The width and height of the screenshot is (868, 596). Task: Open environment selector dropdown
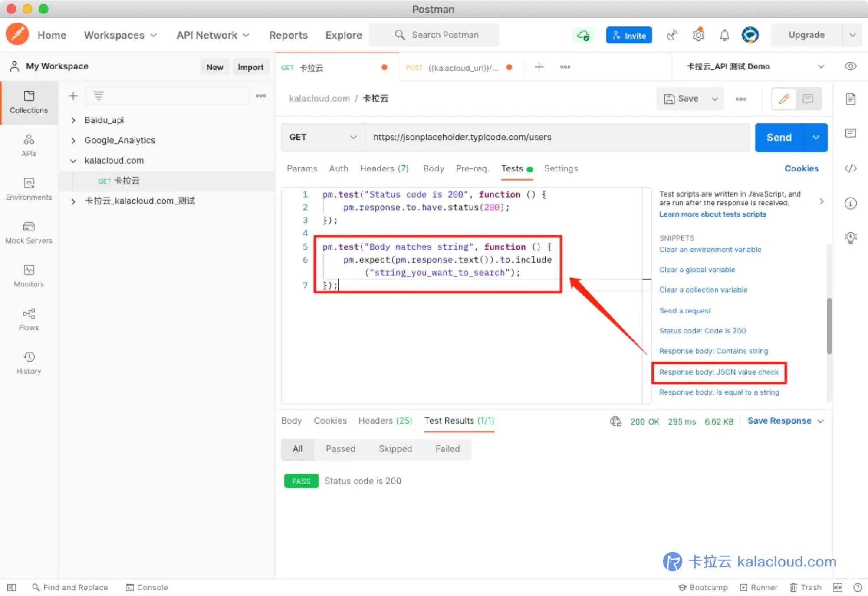pos(756,66)
